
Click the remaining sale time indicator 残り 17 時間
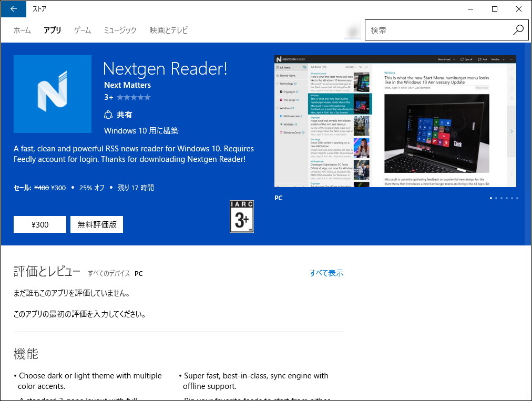135,188
